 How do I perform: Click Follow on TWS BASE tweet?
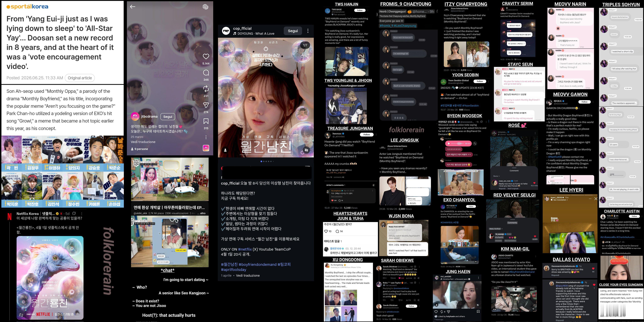(360, 10)
